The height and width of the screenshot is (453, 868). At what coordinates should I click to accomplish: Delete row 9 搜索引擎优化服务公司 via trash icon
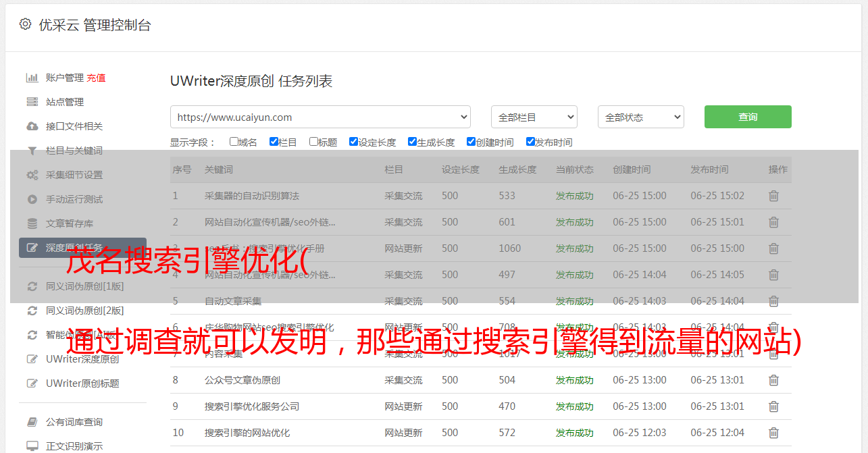point(773,406)
